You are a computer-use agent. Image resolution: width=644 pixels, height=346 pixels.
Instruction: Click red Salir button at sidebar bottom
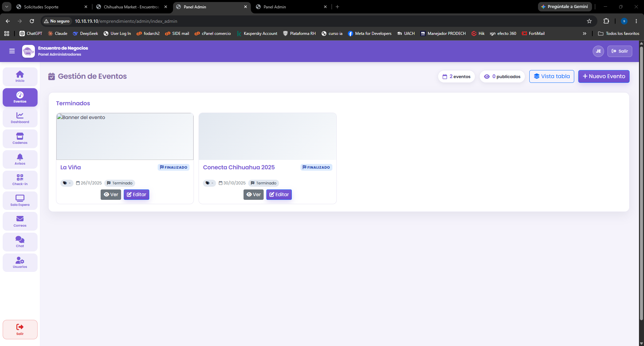[x=20, y=330]
